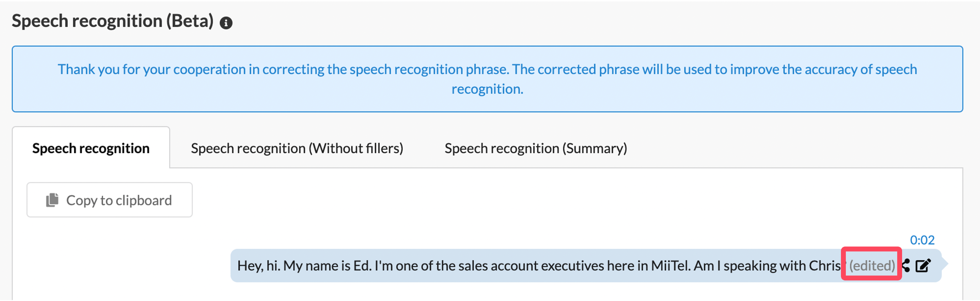Click the name Chris in the transcript
The width and height of the screenshot is (980, 301).
(825, 265)
